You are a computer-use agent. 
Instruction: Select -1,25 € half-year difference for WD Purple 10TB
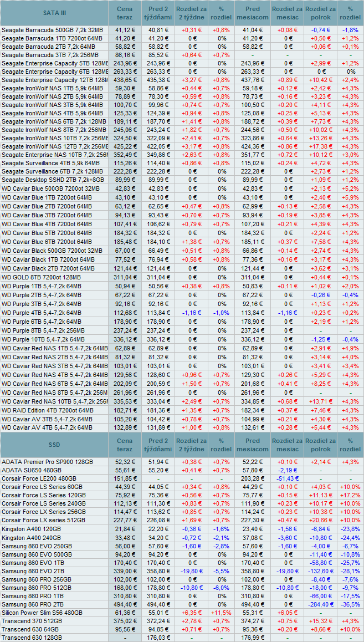(x=321, y=339)
